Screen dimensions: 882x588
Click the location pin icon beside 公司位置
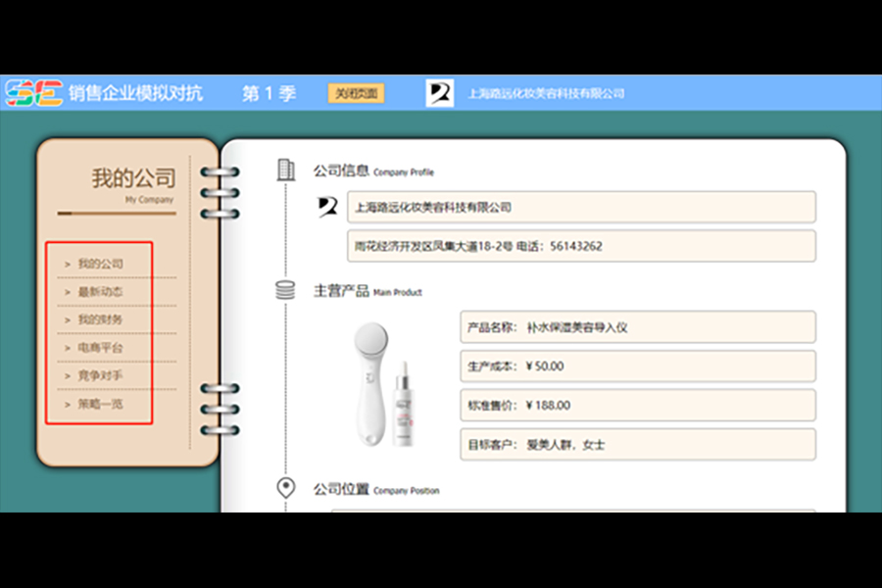click(x=286, y=488)
